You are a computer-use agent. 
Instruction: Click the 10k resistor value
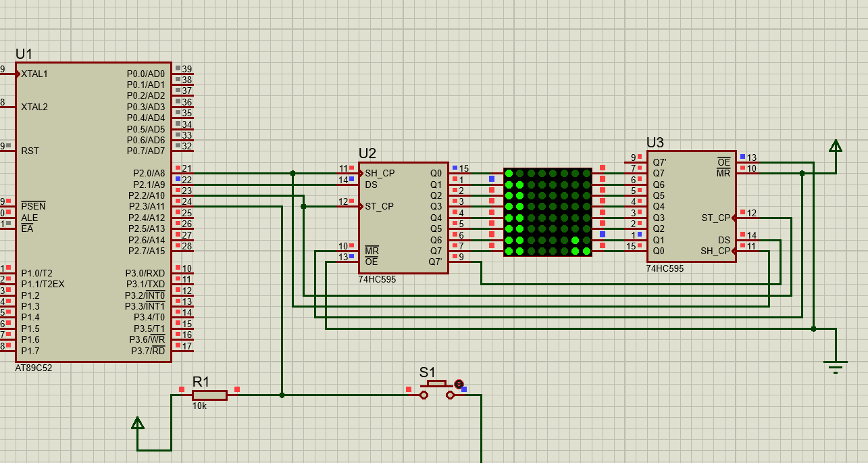[199, 406]
